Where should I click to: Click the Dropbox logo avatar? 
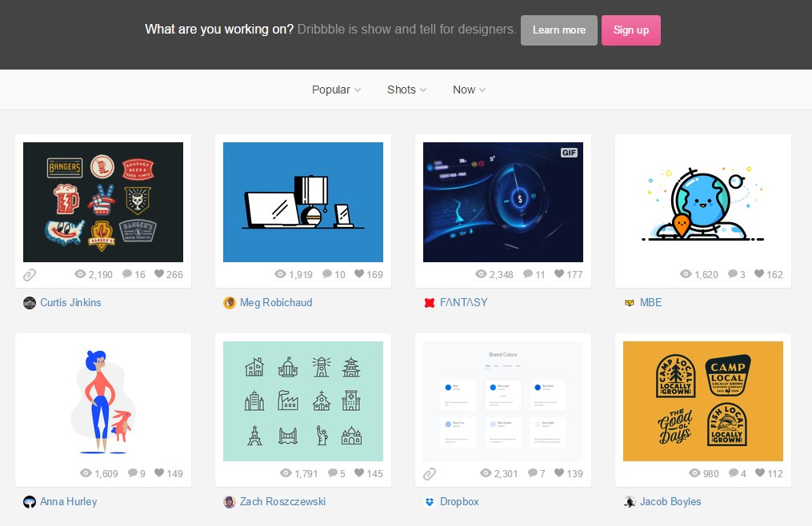[x=430, y=502]
